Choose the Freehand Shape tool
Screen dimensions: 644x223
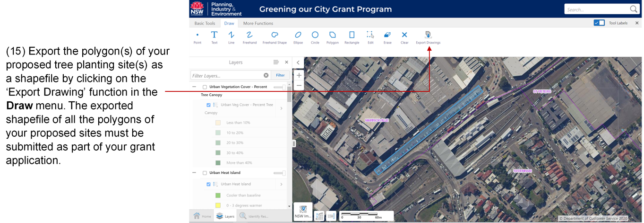coord(275,37)
